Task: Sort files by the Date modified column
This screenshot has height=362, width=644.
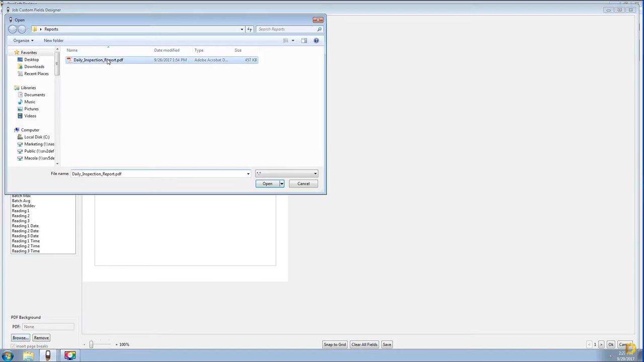Action: 167,50
